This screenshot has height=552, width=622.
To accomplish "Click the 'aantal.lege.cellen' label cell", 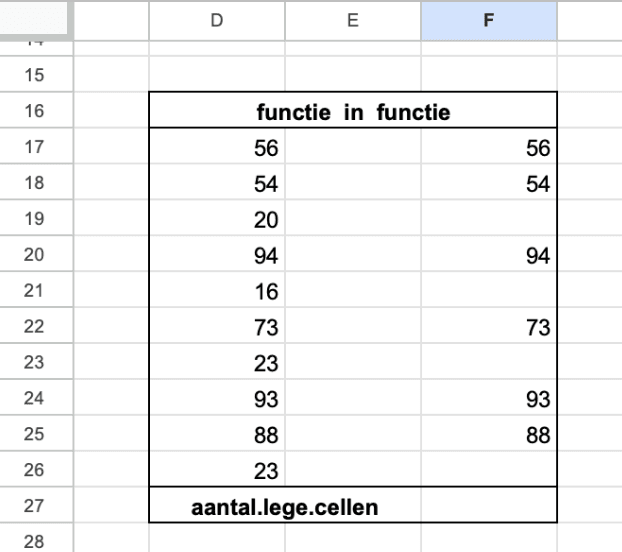I will pos(285,507).
